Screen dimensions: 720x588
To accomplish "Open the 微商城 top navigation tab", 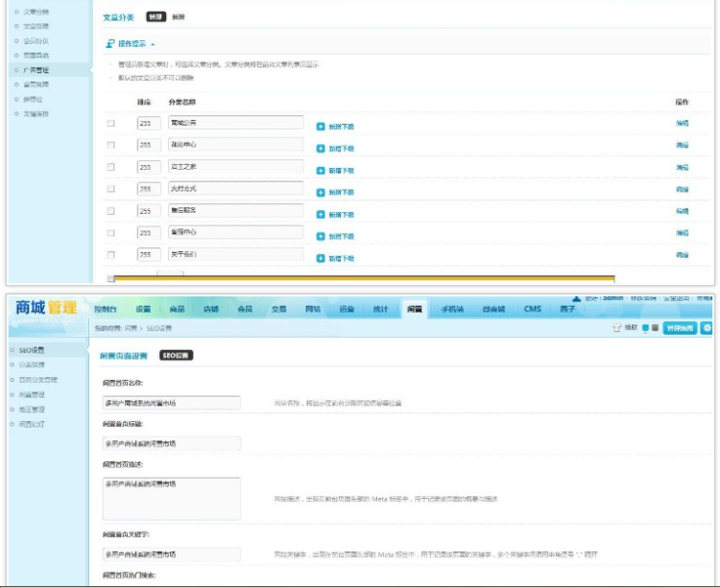I will (x=493, y=309).
